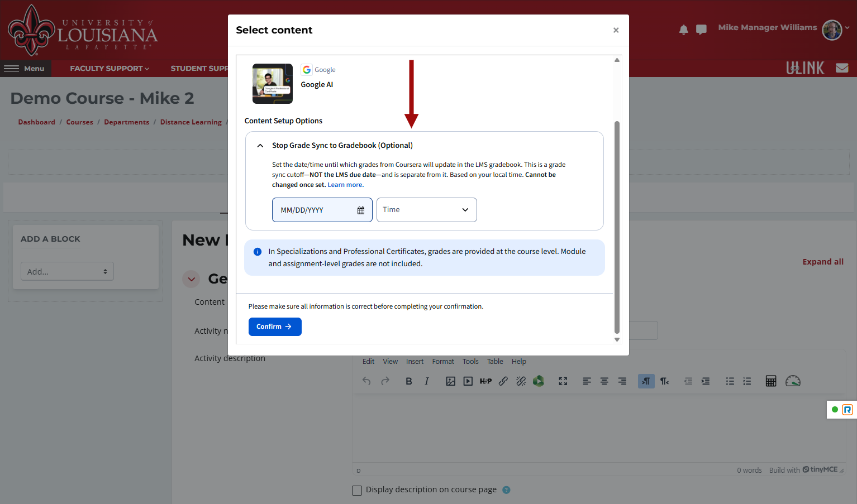
Task: Collapse Stop Grade Sync to Gradebook section
Action: pos(260,146)
